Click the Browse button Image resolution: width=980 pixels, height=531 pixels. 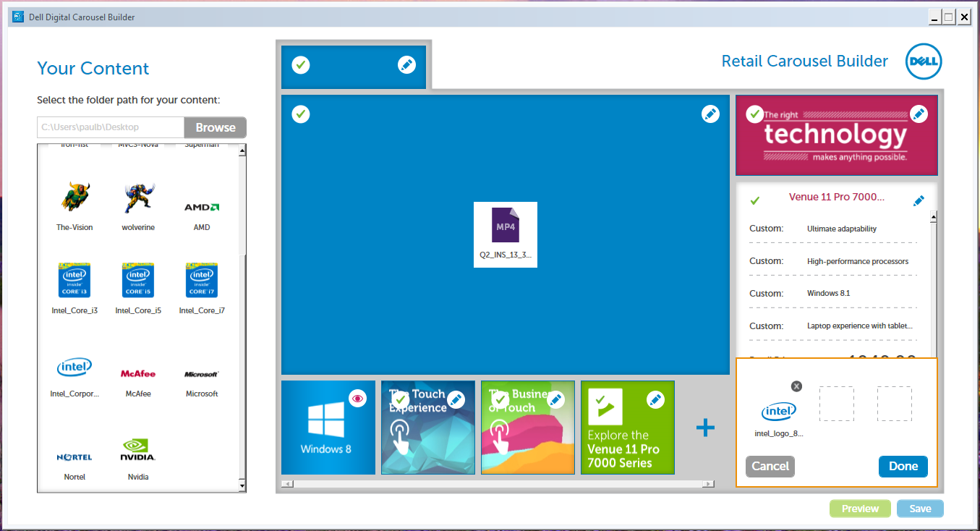(x=216, y=127)
